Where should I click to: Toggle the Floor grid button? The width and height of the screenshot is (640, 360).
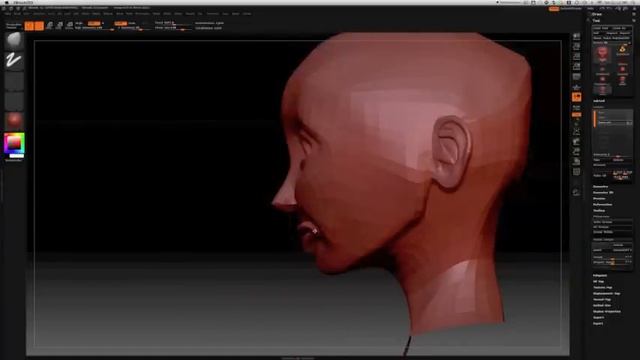(x=576, y=87)
